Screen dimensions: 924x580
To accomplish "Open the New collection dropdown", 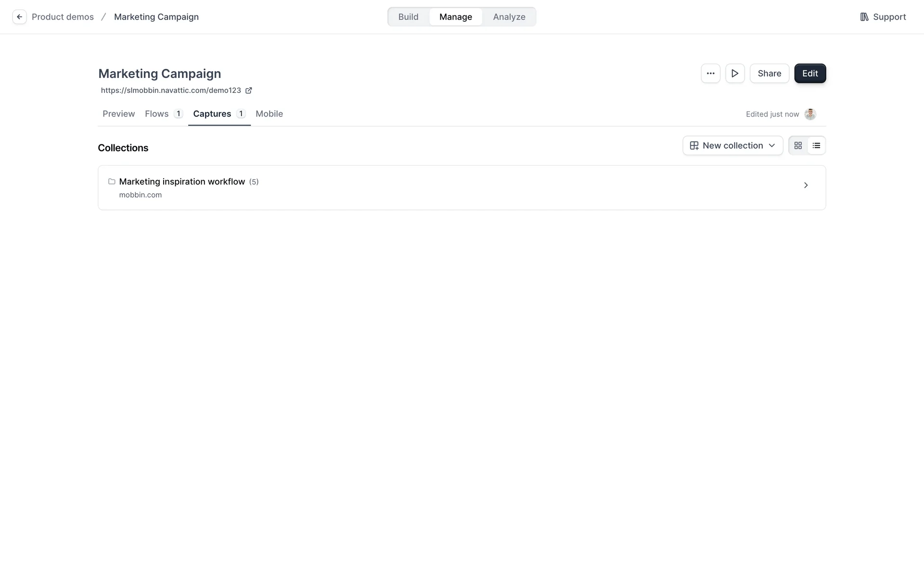I will pyautogui.click(x=732, y=145).
